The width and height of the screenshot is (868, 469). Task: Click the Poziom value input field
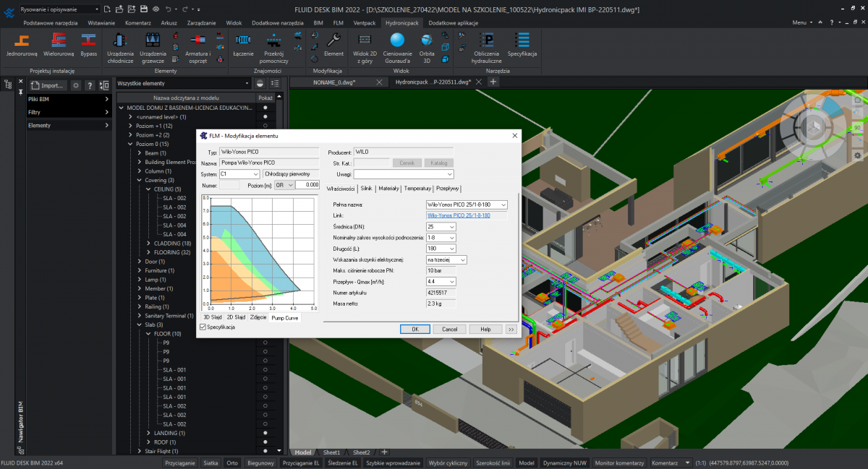click(307, 185)
